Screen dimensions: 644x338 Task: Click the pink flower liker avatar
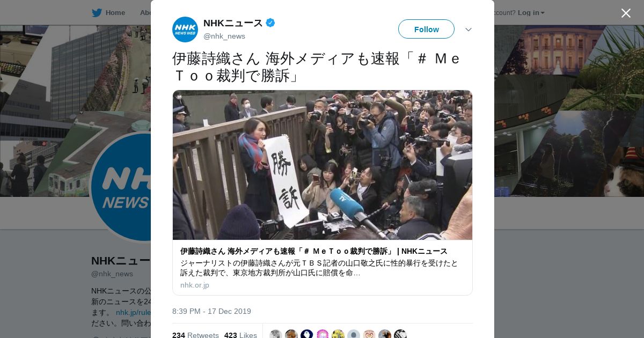(x=323, y=335)
